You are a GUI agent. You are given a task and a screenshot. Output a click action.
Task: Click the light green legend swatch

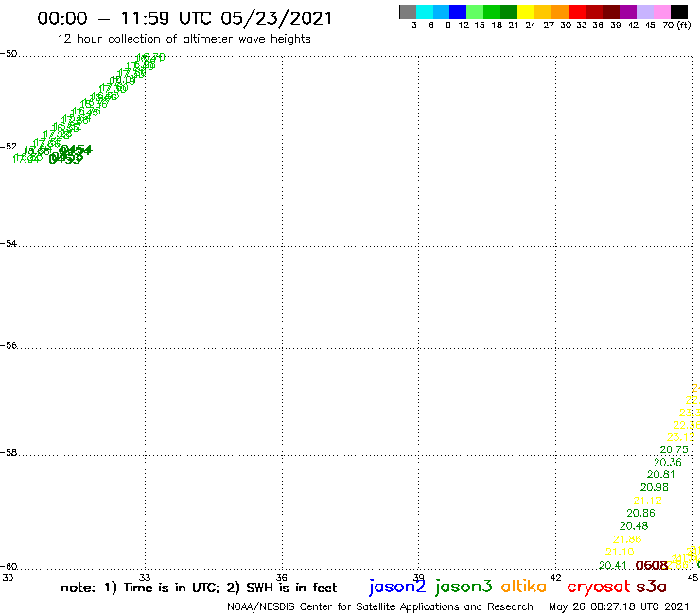point(475,12)
